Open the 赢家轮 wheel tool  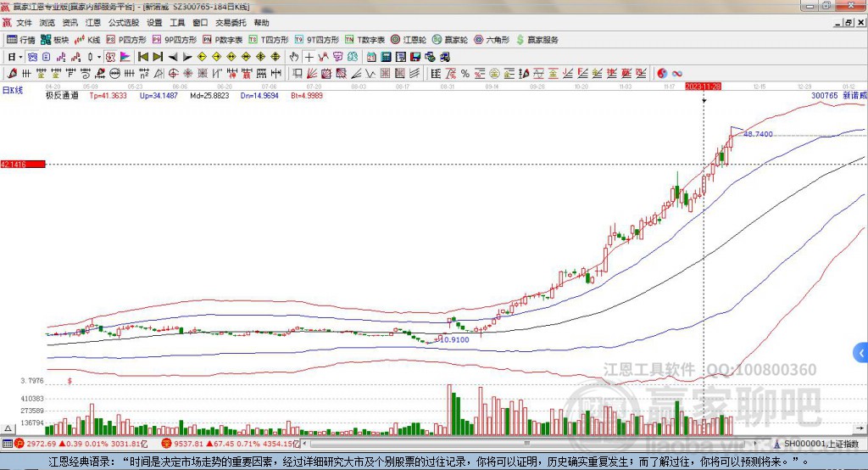coord(450,40)
